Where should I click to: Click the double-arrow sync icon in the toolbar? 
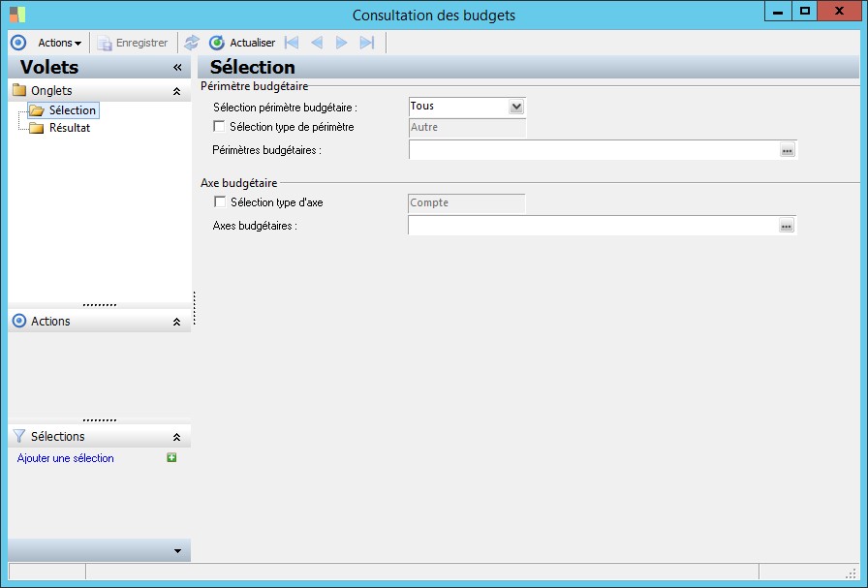(192, 43)
